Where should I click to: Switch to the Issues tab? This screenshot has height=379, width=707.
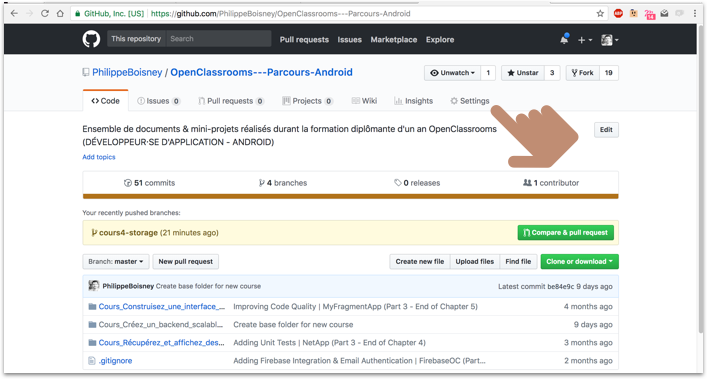click(x=158, y=101)
